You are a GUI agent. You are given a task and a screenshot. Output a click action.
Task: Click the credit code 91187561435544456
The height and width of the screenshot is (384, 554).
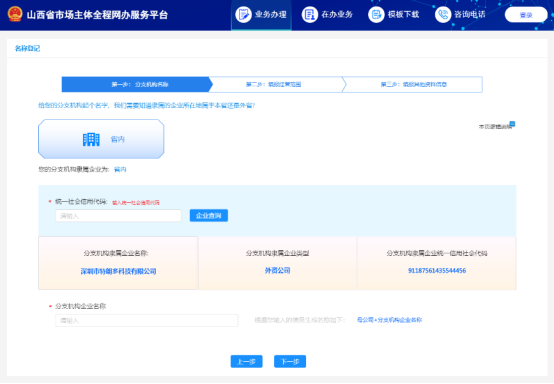(437, 271)
